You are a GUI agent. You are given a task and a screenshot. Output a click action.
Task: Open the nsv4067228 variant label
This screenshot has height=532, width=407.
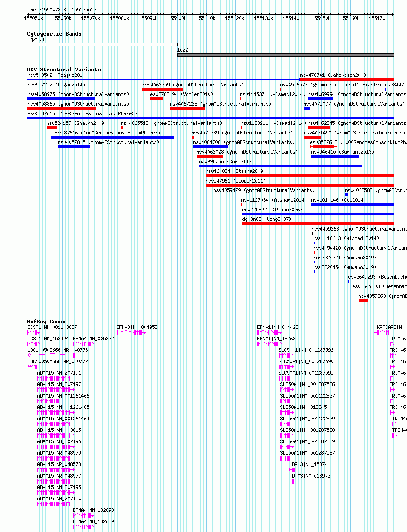tap(220, 104)
